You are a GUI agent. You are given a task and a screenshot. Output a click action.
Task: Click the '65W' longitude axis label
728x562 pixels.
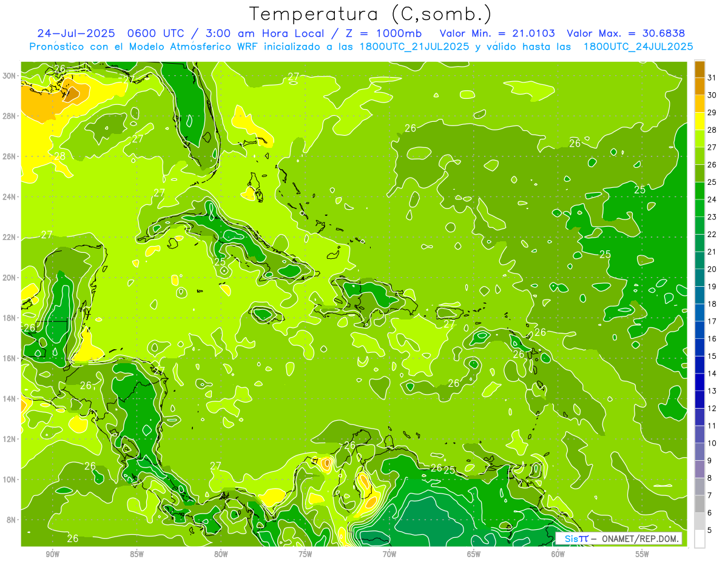(474, 554)
